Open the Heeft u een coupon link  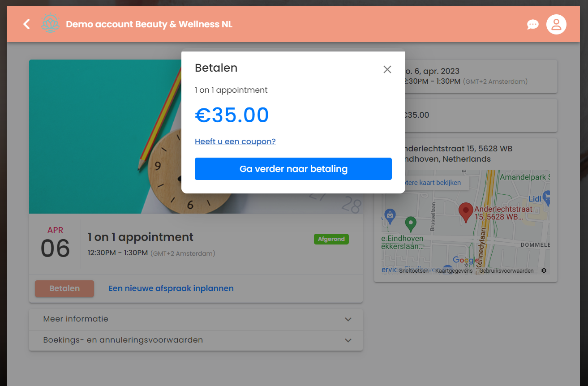coord(235,142)
